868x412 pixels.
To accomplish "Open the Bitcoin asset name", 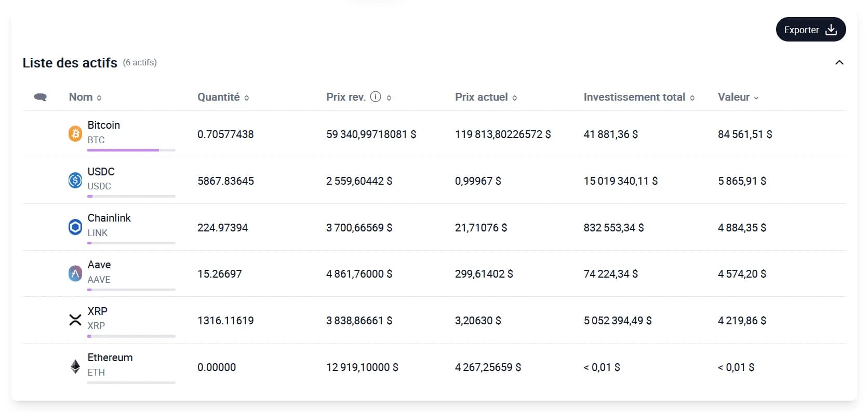I will pyautogui.click(x=104, y=125).
